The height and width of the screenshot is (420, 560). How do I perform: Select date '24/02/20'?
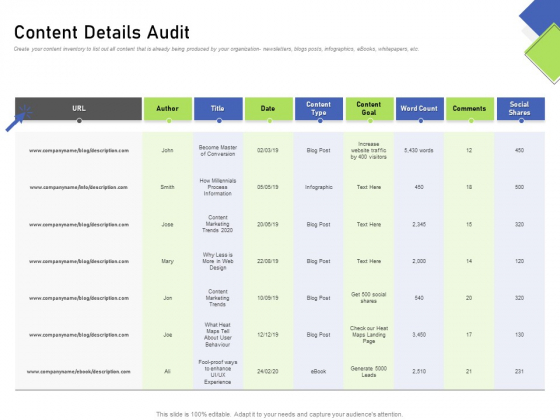click(268, 372)
